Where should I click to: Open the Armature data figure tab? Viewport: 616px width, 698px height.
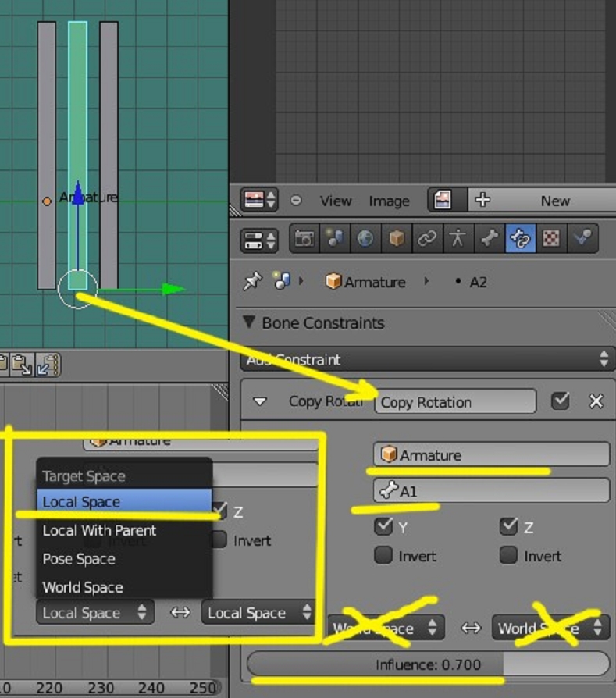tap(458, 239)
